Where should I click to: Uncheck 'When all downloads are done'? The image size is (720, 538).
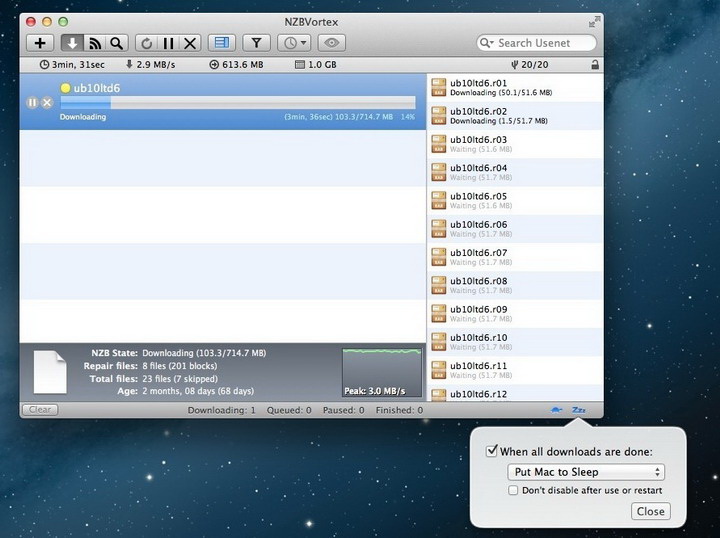click(x=492, y=451)
